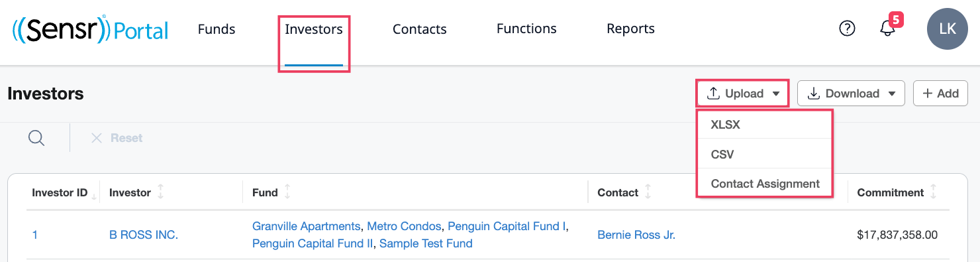The height and width of the screenshot is (262, 980).
Task: Sort by Commitment column arrows
Action: 933,192
